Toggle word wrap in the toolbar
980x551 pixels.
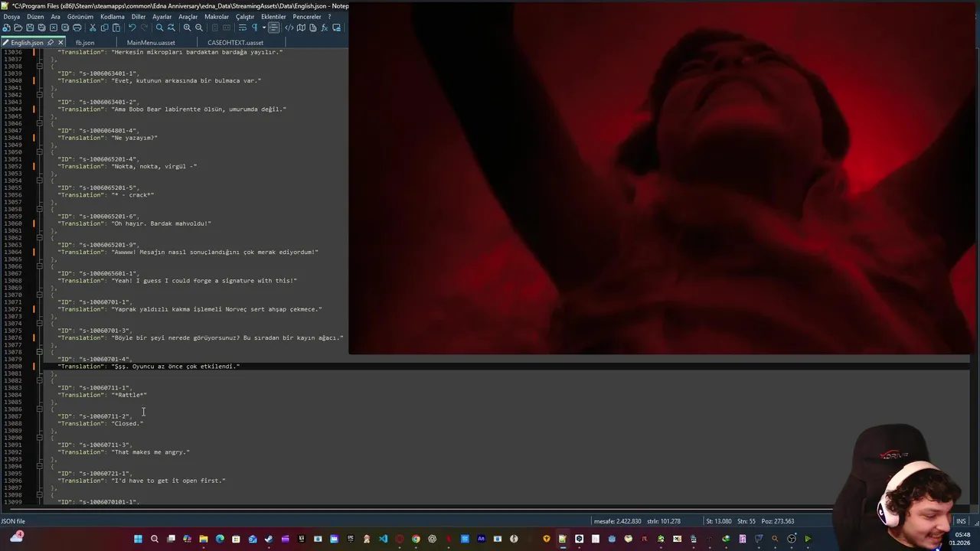click(x=243, y=28)
